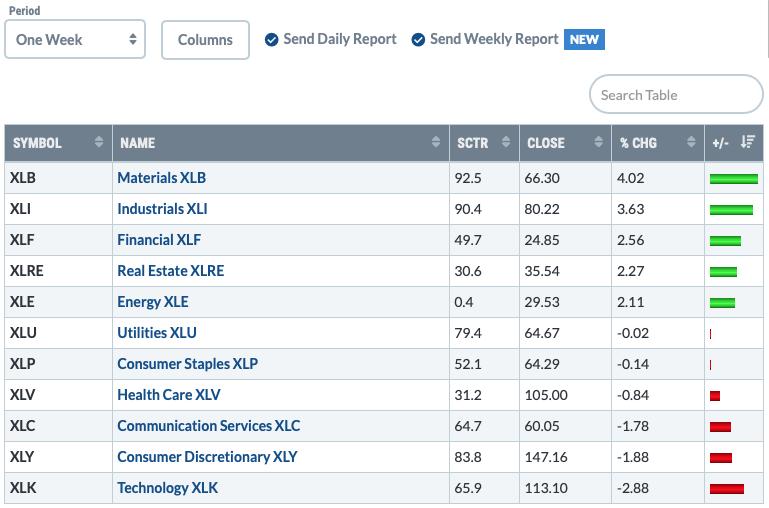Click the % CHG value -2.88
The height and width of the screenshot is (508, 769).
[633, 488]
